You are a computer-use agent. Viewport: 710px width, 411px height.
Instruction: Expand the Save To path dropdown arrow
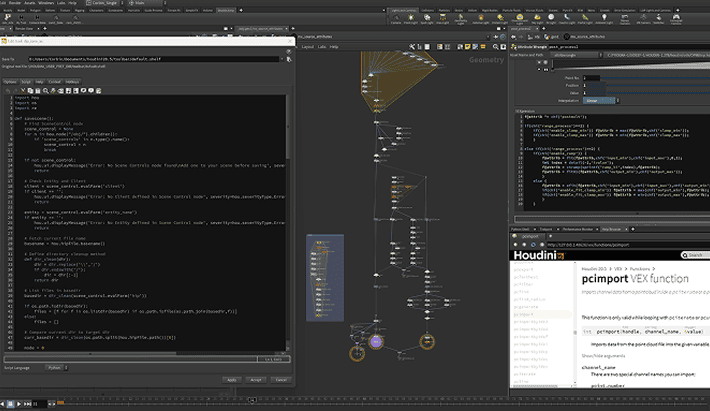point(281,59)
